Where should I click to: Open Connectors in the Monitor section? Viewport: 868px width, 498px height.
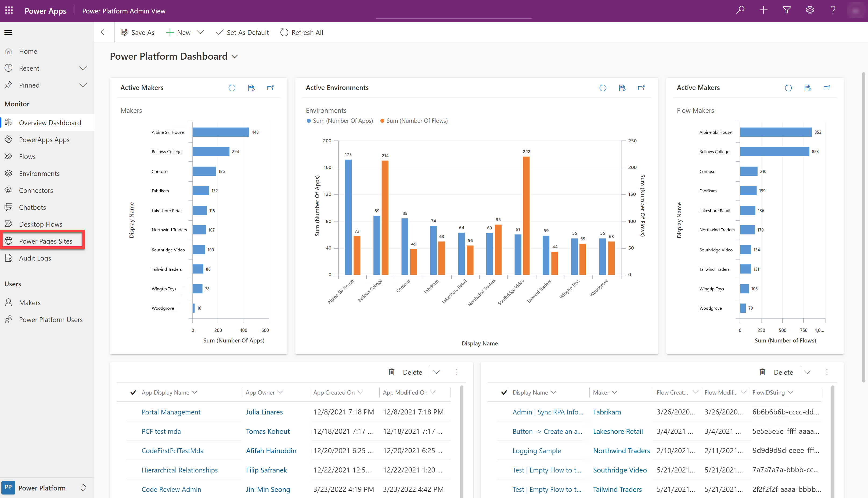point(35,190)
